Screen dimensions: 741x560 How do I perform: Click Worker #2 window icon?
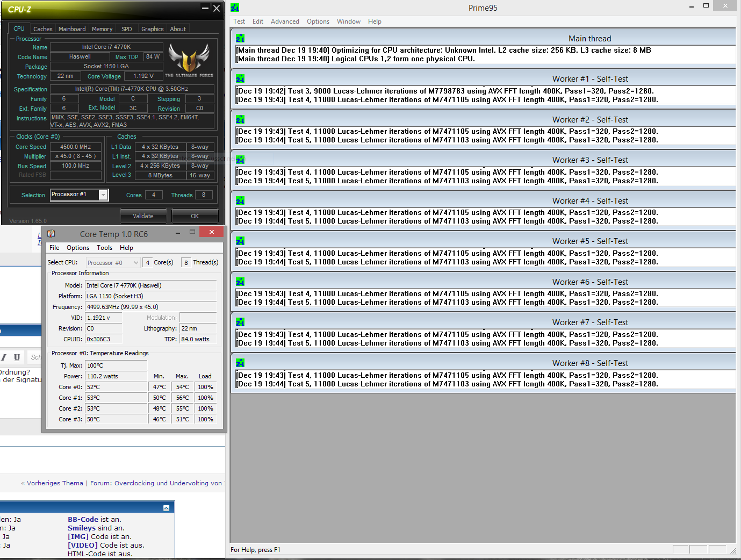click(x=240, y=119)
